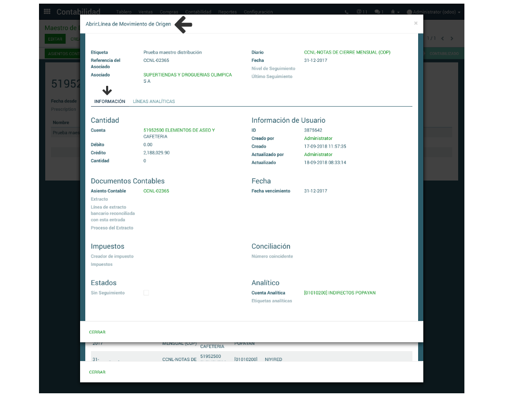Screen dimensions: 532x399
Task: Select the Información tab
Action: [x=110, y=101]
